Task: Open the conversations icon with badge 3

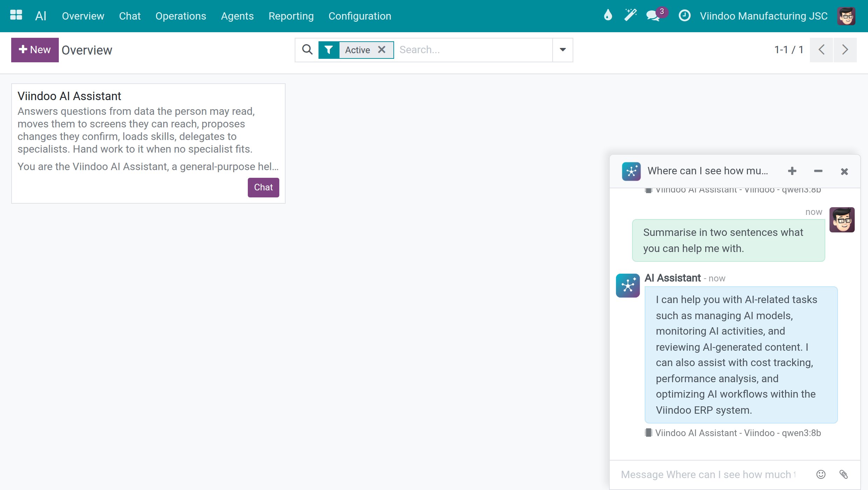Action: [654, 15]
